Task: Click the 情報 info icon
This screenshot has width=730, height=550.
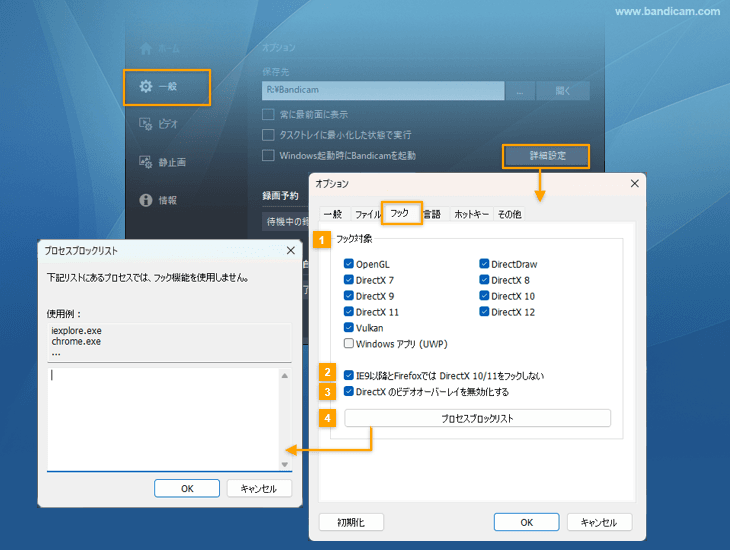Action: point(146,200)
